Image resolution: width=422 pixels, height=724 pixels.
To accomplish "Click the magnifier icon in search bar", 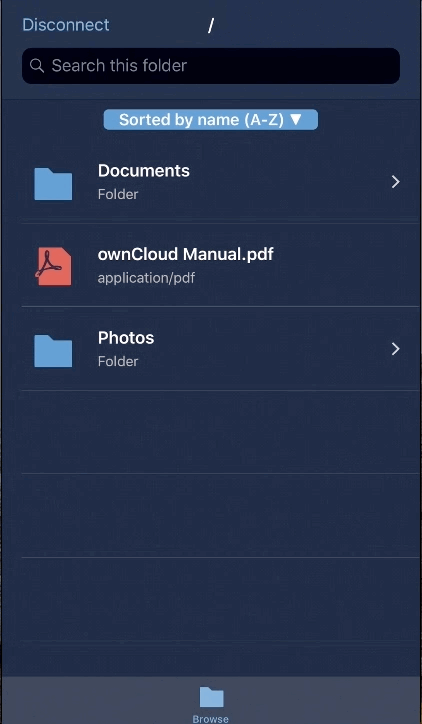I will [37, 66].
